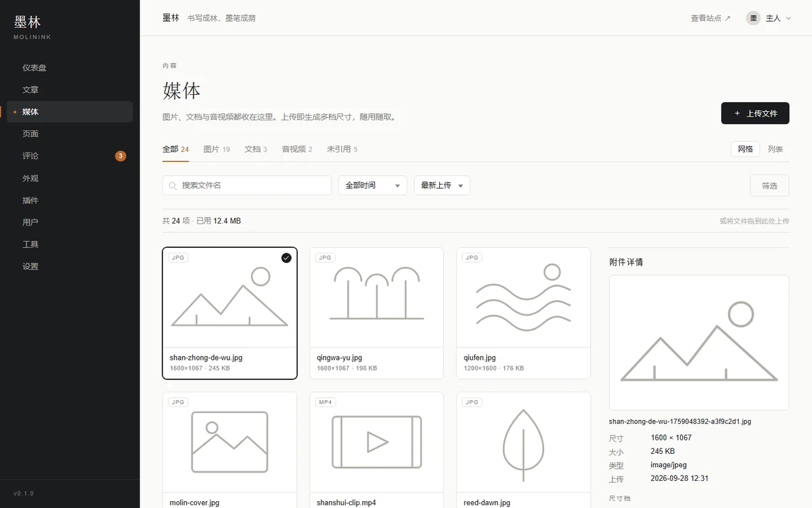Screen dimensions: 812x508
Task: Switch to the 音视频 tab
Action: point(297,149)
